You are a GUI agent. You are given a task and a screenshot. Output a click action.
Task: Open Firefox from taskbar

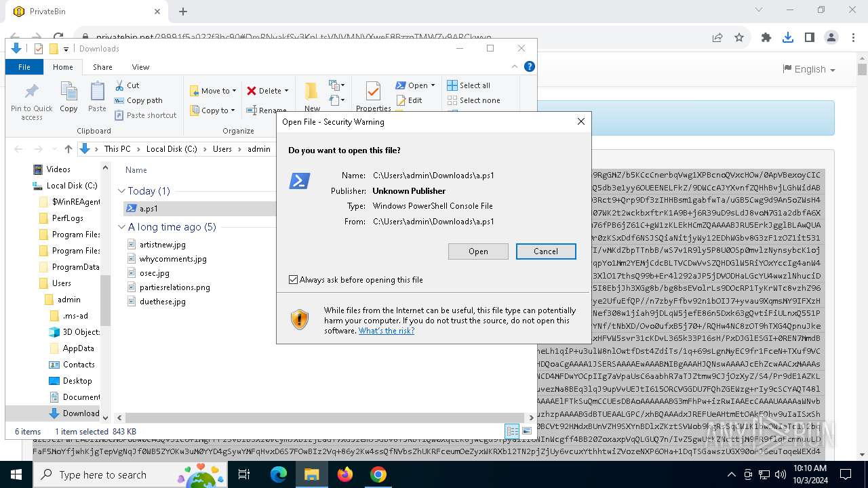pyautogui.click(x=345, y=474)
